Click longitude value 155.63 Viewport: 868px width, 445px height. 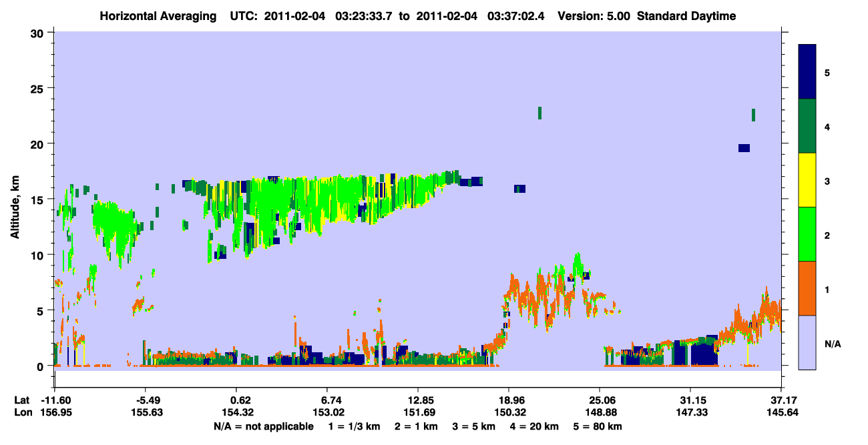click(x=146, y=412)
